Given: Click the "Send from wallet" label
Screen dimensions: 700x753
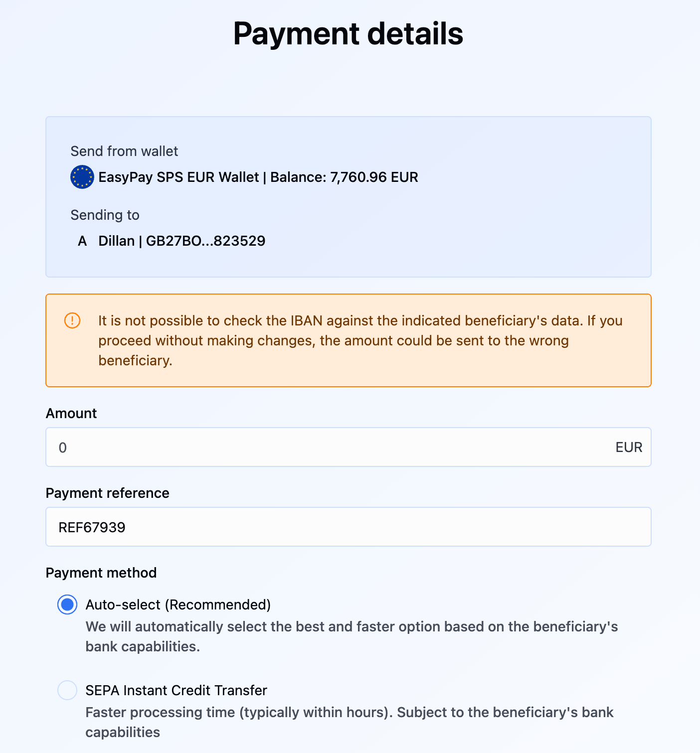Looking at the screenshot, I should tap(124, 151).
